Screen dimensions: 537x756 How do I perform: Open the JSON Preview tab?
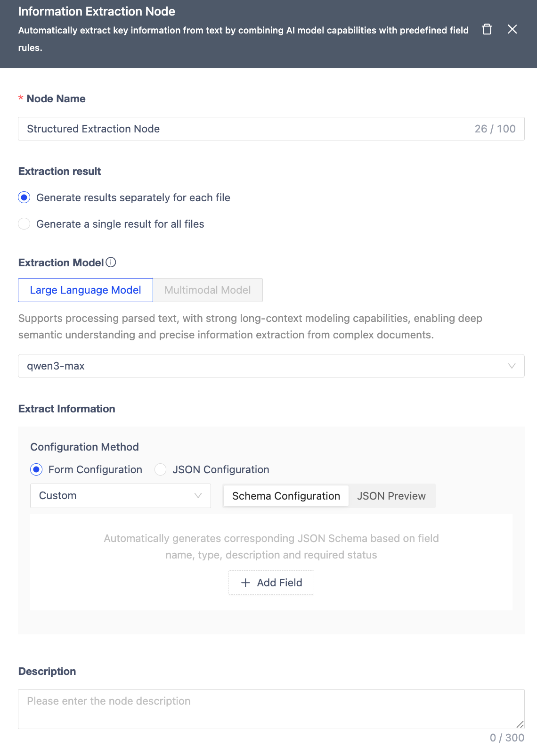(391, 496)
